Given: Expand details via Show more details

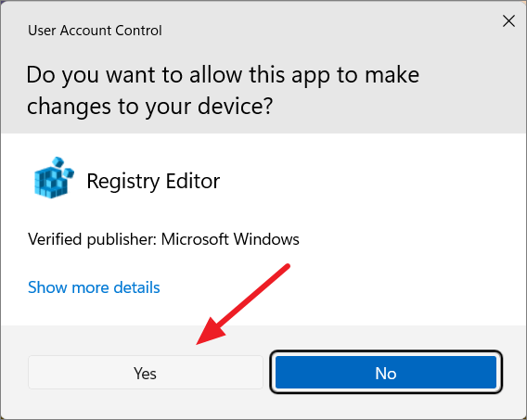Looking at the screenshot, I should pos(94,287).
